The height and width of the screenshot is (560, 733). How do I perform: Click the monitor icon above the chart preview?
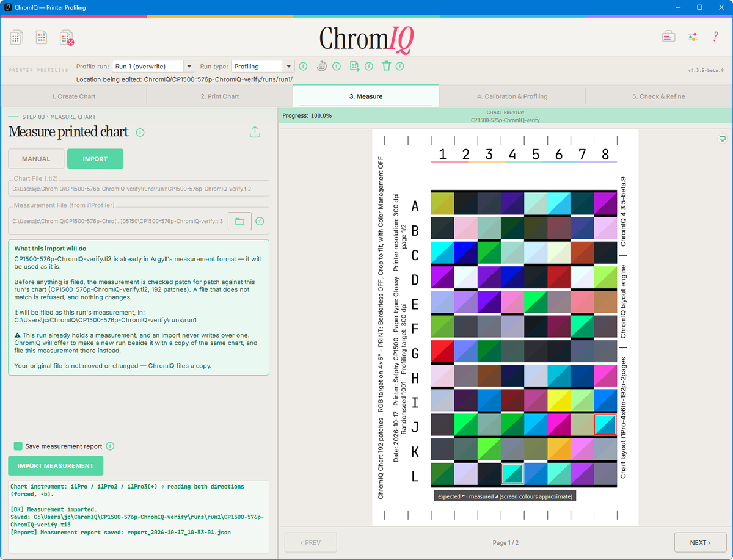[723, 139]
